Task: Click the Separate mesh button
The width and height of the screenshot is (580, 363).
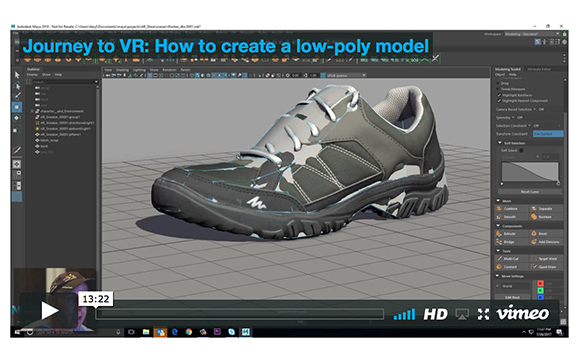Action: coord(546,209)
